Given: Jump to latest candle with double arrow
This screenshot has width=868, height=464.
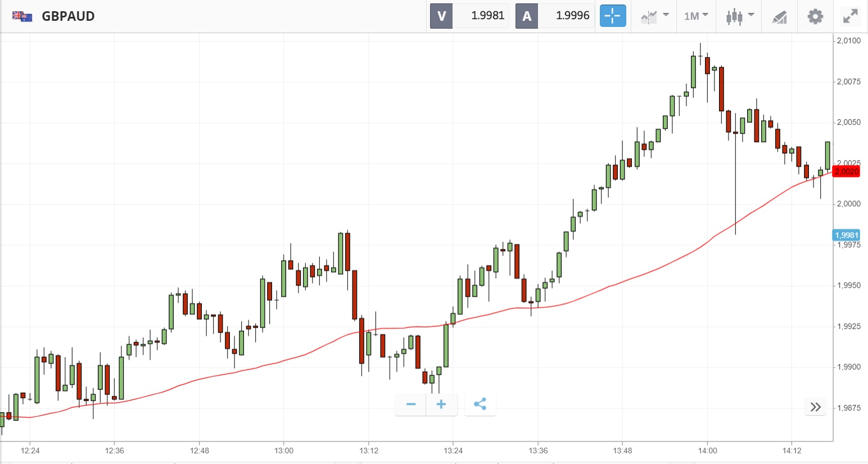Looking at the screenshot, I should pos(816,407).
